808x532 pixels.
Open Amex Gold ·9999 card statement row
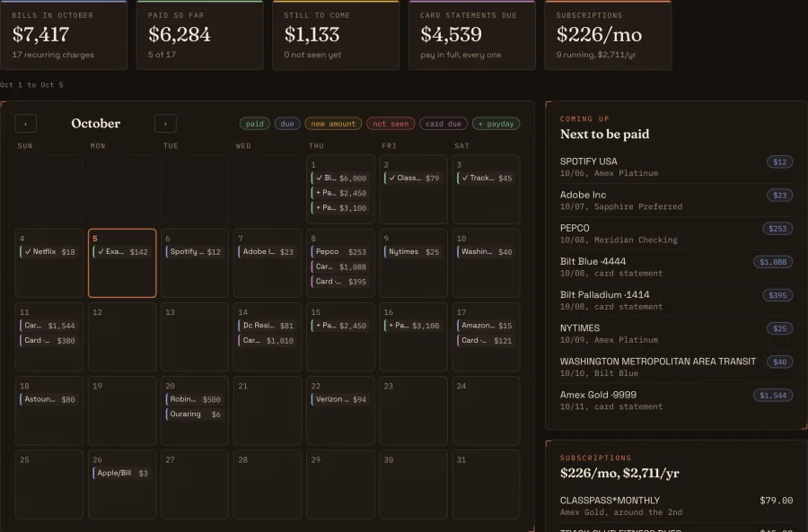coord(676,400)
